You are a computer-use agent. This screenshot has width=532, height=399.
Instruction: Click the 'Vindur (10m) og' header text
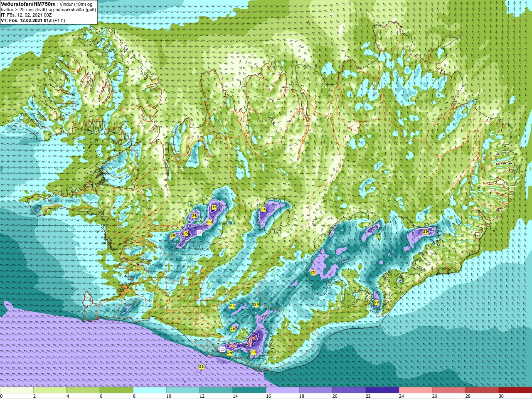pyautogui.click(x=76, y=4)
